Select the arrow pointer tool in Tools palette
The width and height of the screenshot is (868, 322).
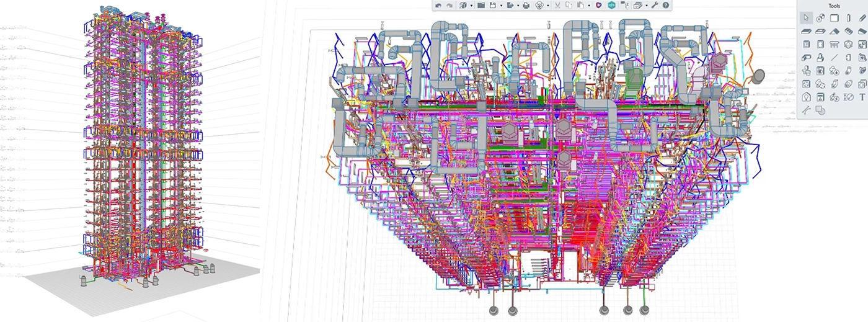click(x=805, y=18)
